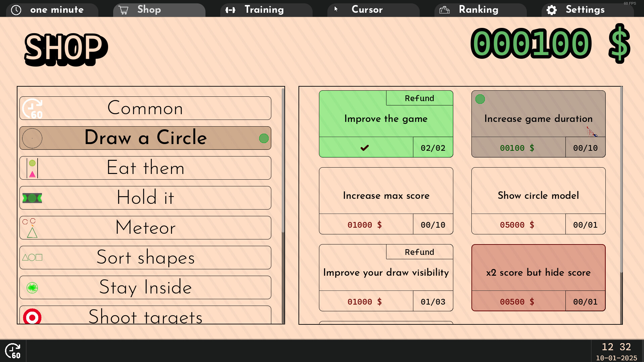Image resolution: width=644 pixels, height=362 pixels.
Task: Click the Hold it mode icon
Action: click(32, 198)
